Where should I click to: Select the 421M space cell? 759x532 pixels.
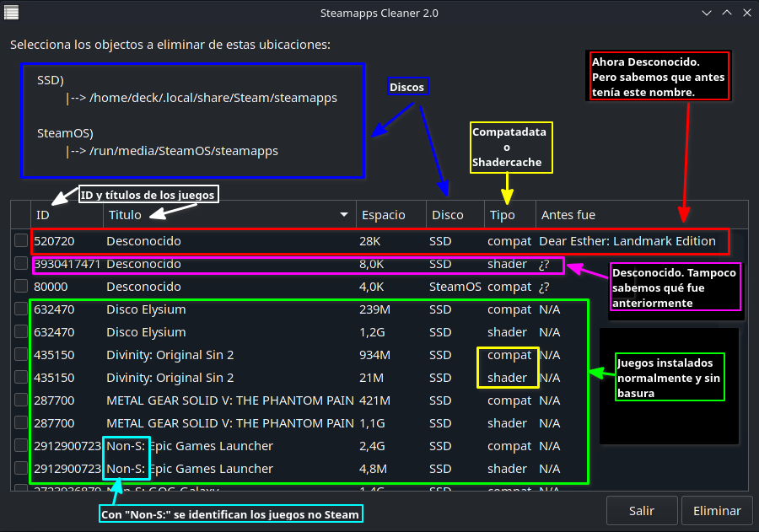(x=374, y=400)
